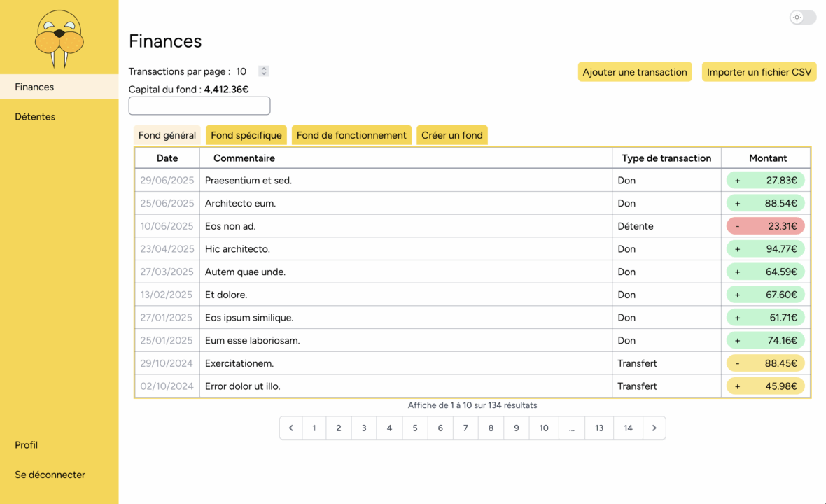Toggle the dark mode switch
The height and width of the screenshot is (504, 826).
[802, 17]
